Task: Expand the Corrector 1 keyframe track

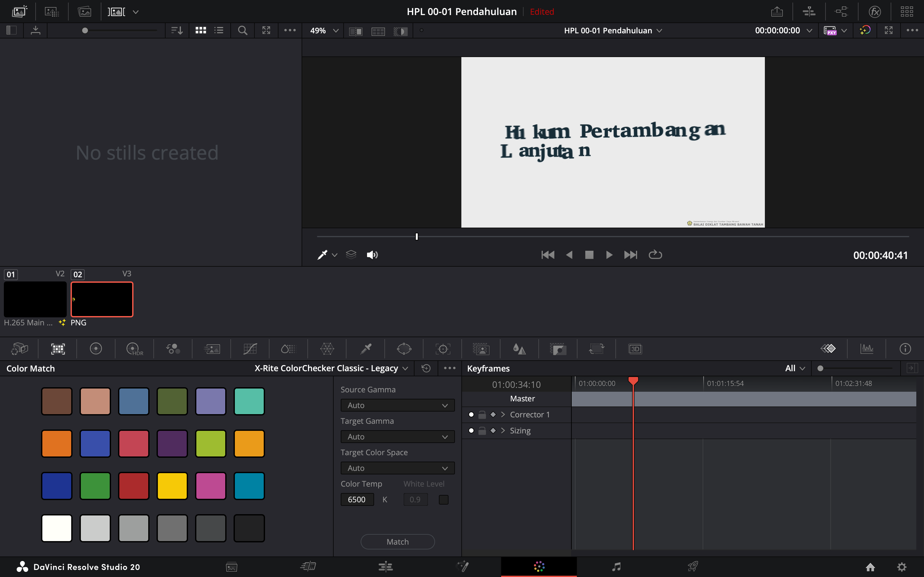Action: click(x=503, y=414)
